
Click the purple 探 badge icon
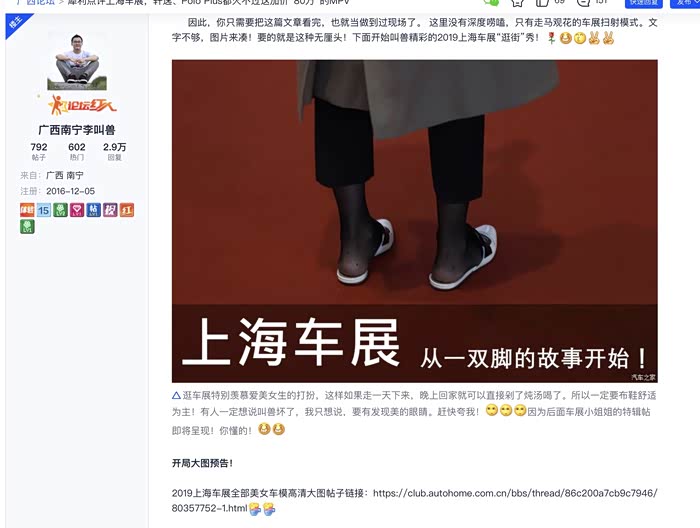(x=110, y=210)
